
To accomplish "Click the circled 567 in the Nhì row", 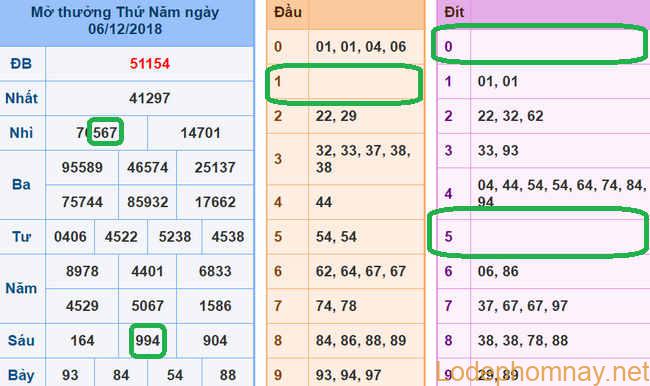I will (105, 132).
